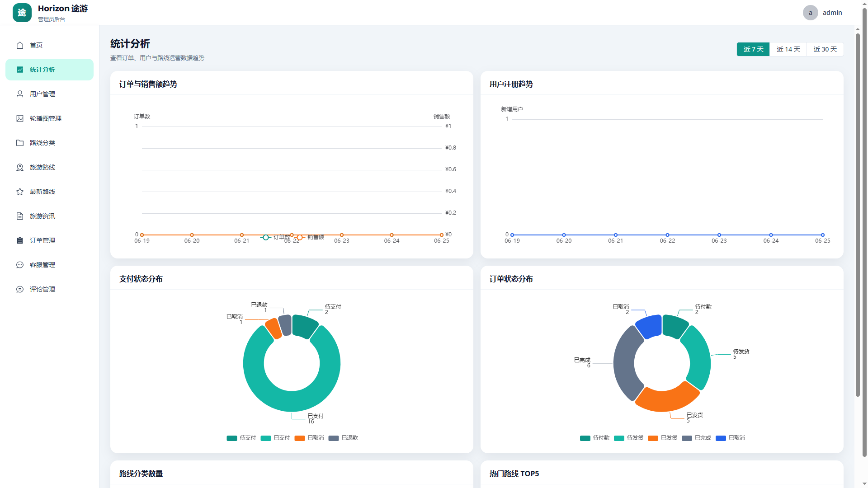Select the folder icon for 路线分类
The image size is (868, 488).
[x=20, y=143]
